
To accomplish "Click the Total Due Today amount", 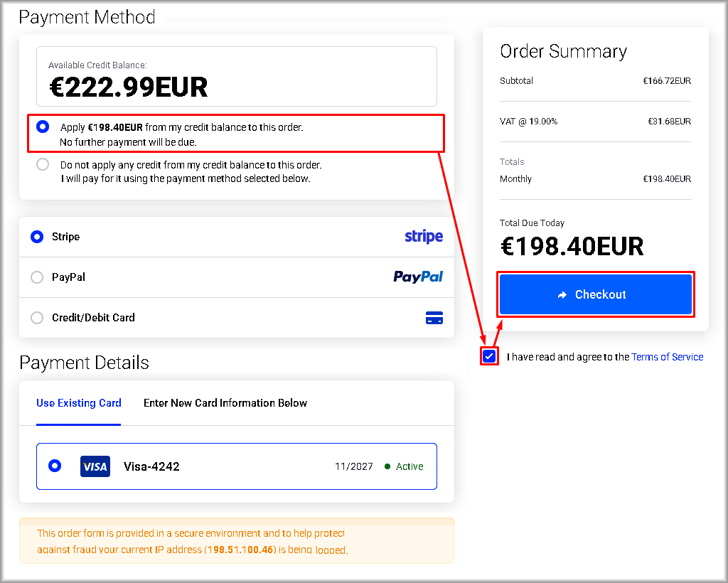I will point(572,247).
